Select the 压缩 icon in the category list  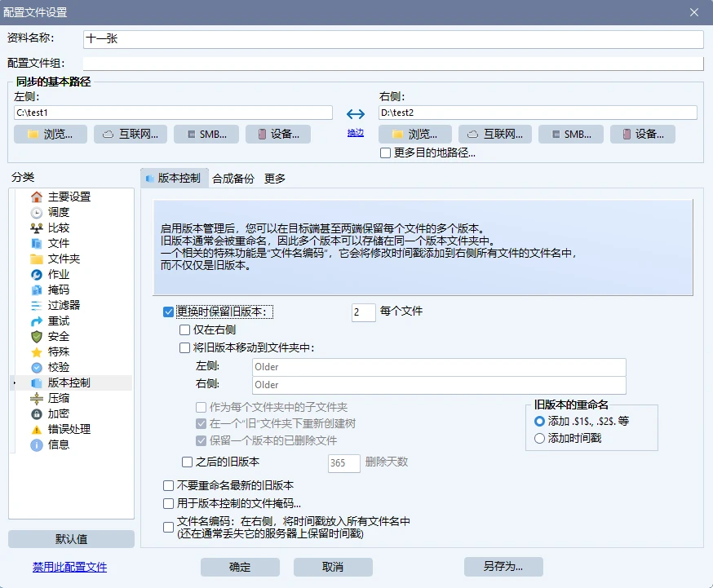[x=37, y=399]
